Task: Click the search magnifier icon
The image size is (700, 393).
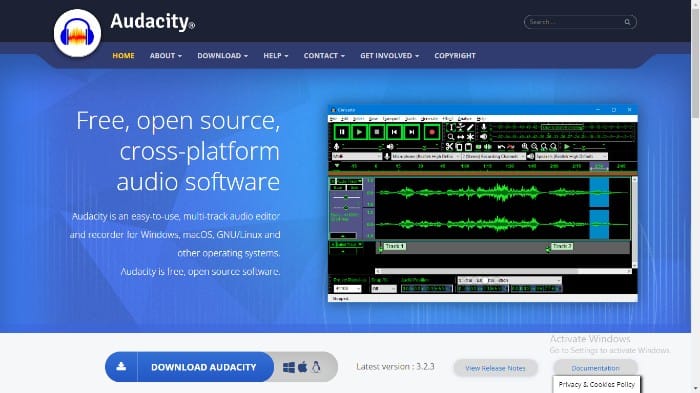Action: pyautogui.click(x=627, y=22)
